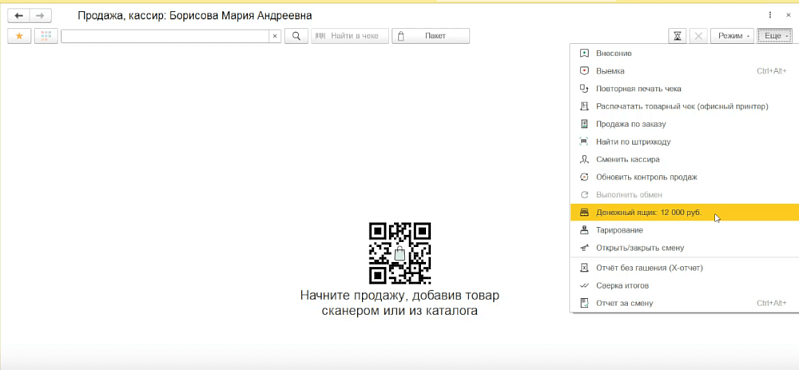This screenshot has height=370, width=799.
Task: Open Денежный ящик: 12 000 руб.
Action: 684,213
